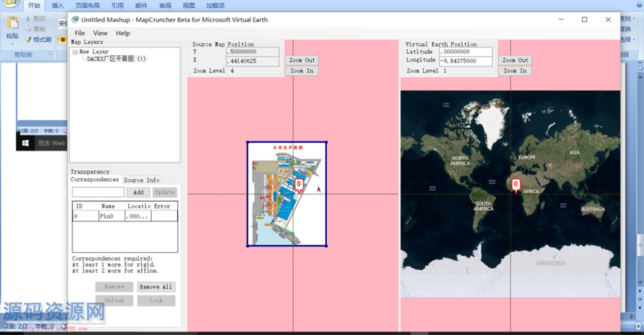This screenshot has height=335, width=644.
Task: Click pin 0 marker on the source map
Action: [x=299, y=185]
